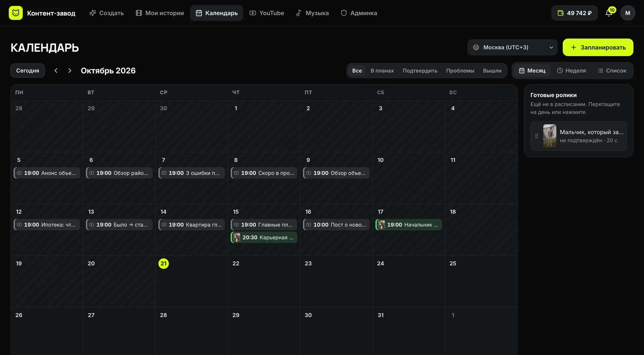Open the 19:00 Было → ста... event

[x=119, y=225]
